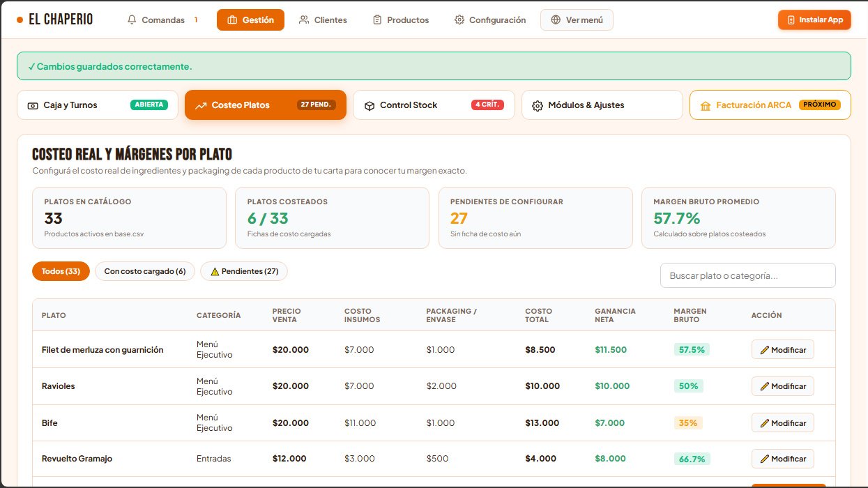Viewport: 868px width, 488px height.
Task: Click the pencil icon in Ravioles row
Action: tap(765, 386)
